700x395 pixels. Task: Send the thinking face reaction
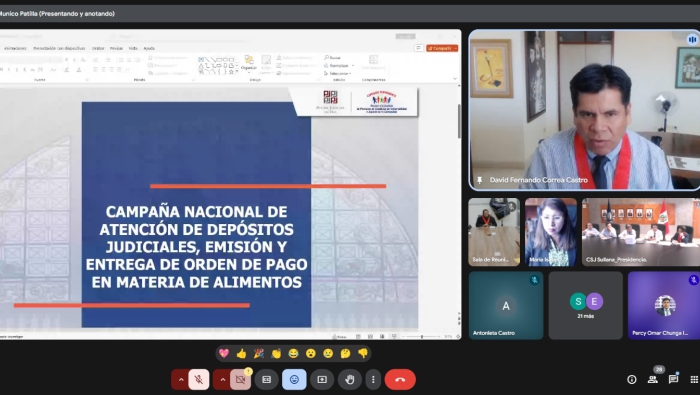point(346,353)
